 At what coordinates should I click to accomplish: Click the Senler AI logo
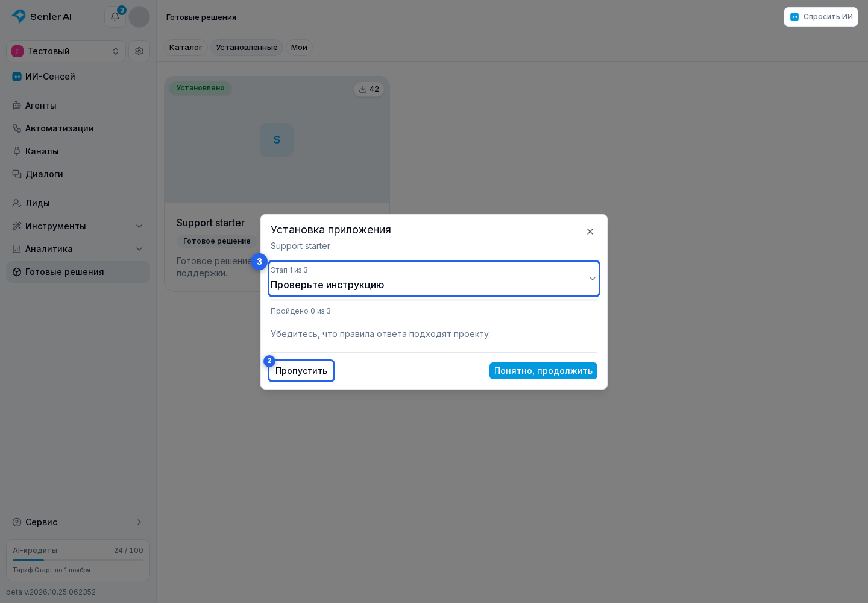pos(42,17)
